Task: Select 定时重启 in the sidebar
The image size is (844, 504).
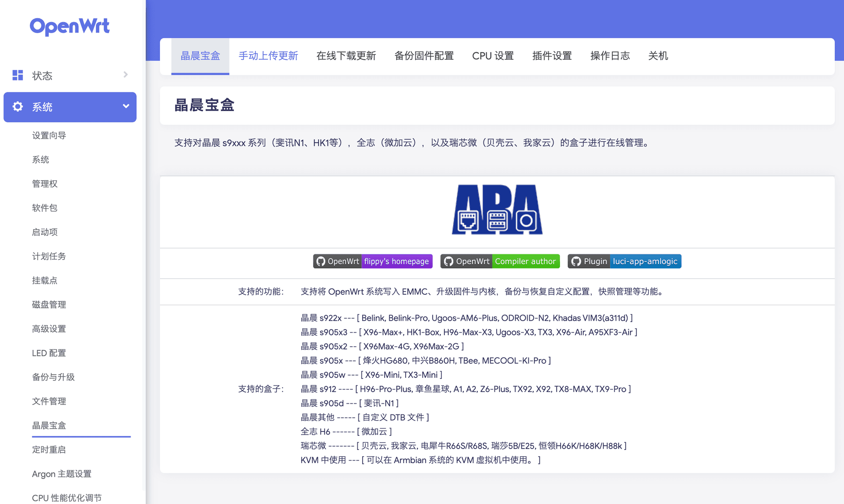Action: (x=49, y=450)
